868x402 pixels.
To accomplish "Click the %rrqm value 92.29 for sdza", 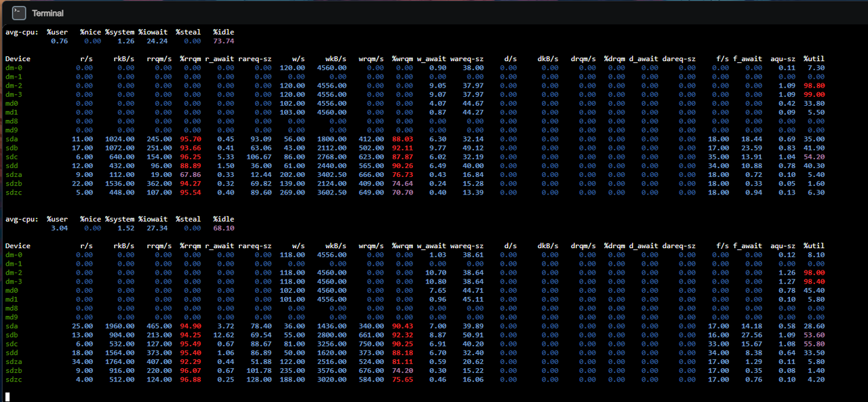I will click(191, 362).
